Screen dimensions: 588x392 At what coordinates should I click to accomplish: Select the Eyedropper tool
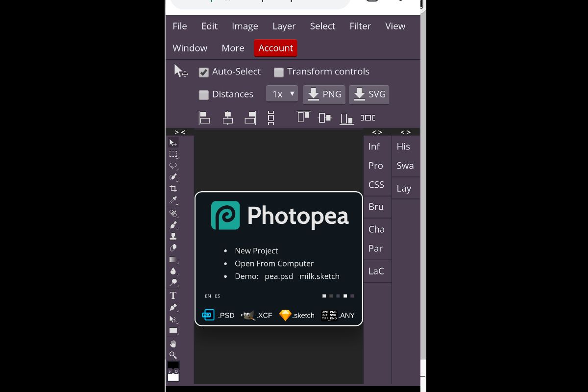tap(173, 200)
